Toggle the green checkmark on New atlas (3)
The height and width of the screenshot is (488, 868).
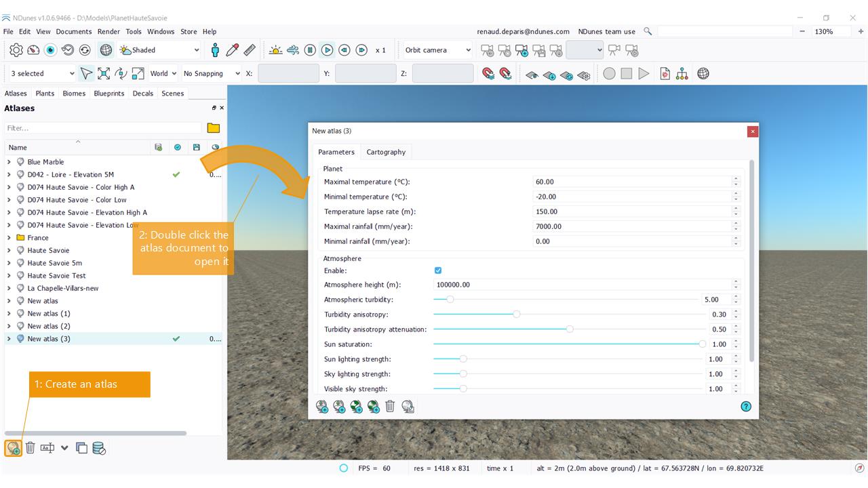(176, 339)
